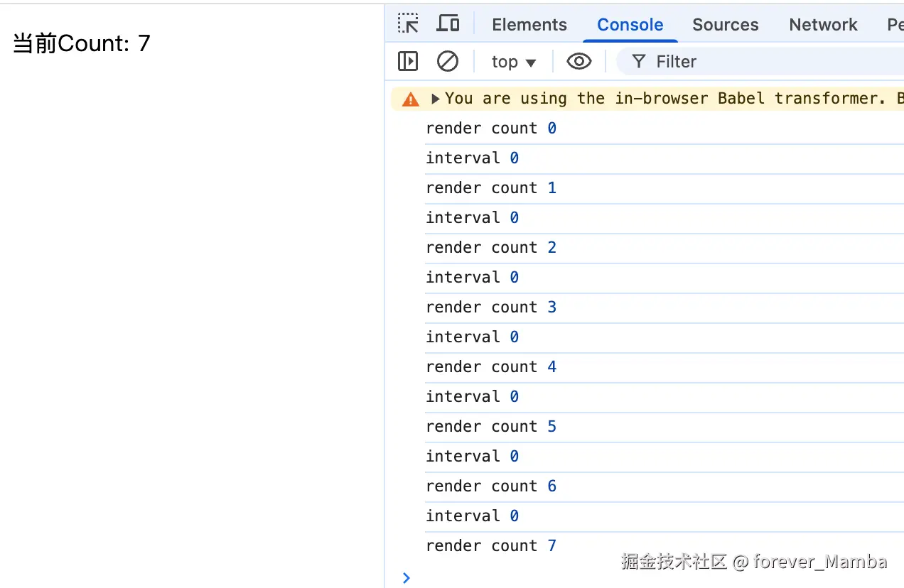The height and width of the screenshot is (588, 904).
Task: Click the 'render count 0' log entry
Action: (x=490, y=129)
